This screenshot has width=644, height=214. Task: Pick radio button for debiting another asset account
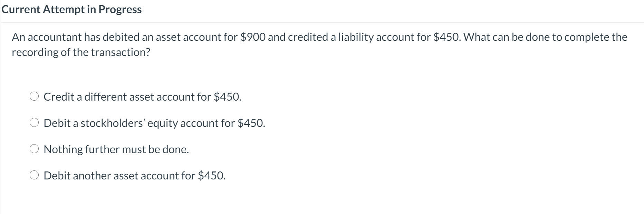(x=34, y=175)
